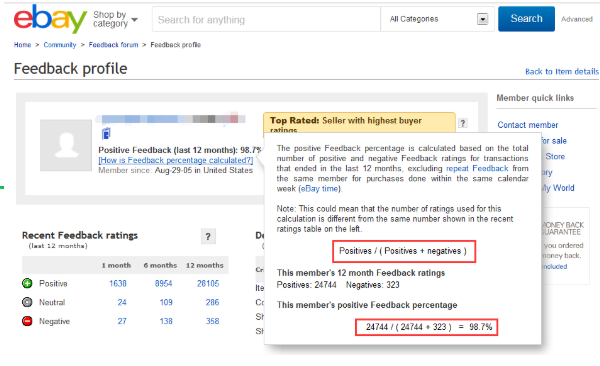Image resolution: width=600 pixels, height=366 pixels.
Task: Click the green Positive rating icon
Action: [x=27, y=283]
